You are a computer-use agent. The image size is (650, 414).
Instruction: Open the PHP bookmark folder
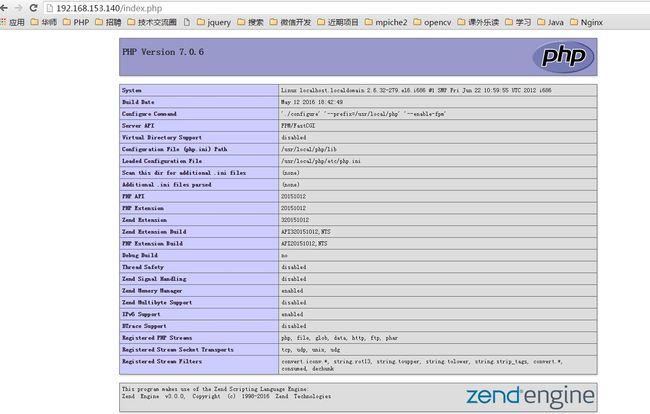tap(76, 22)
